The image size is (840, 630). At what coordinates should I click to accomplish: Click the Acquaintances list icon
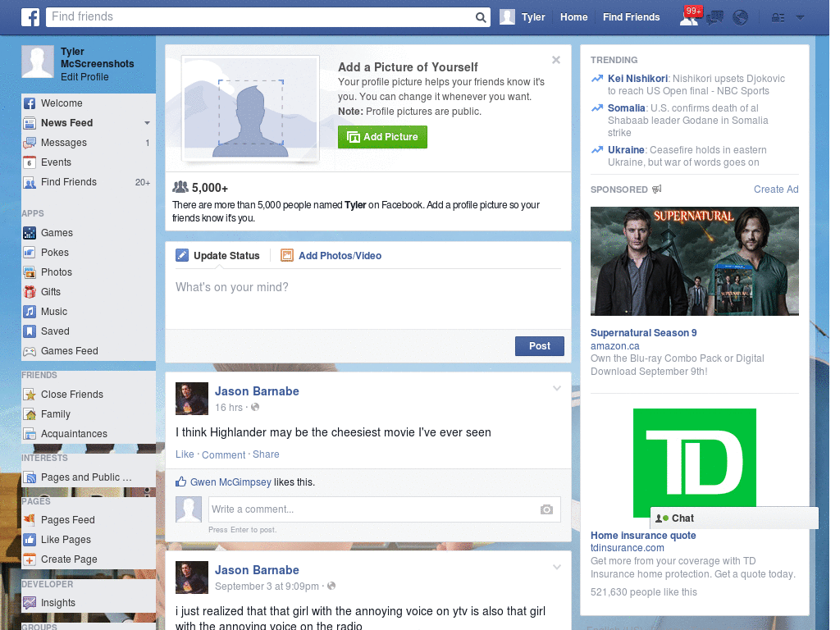tap(30, 434)
